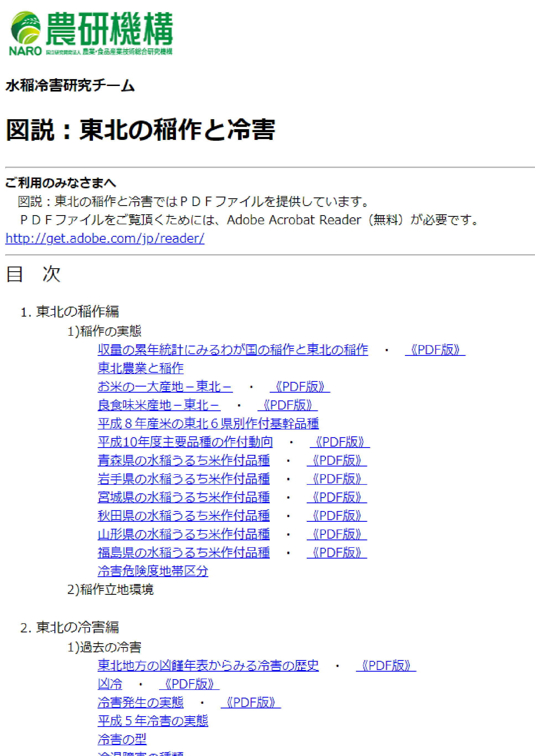
Task: Open the Adobe Reader download link
Action: point(105,238)
